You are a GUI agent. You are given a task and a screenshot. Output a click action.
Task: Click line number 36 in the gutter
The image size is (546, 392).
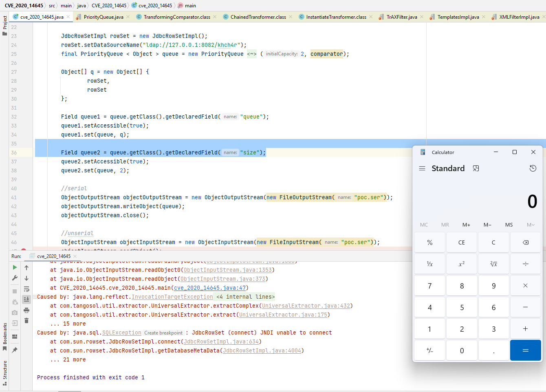(x=14, y=152)
